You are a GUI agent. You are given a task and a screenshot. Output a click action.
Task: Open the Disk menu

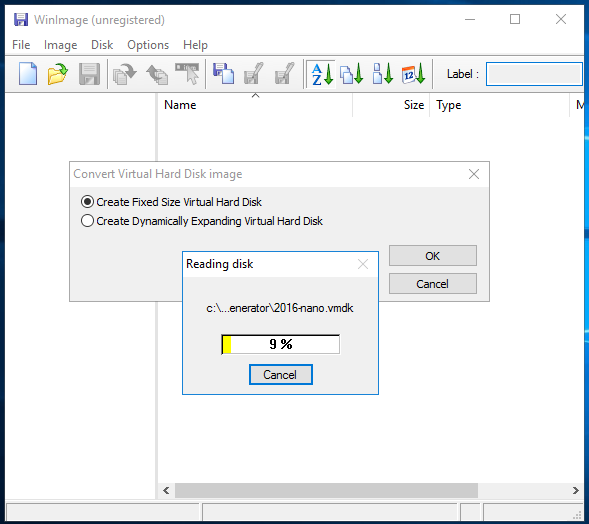pos(102,45)
